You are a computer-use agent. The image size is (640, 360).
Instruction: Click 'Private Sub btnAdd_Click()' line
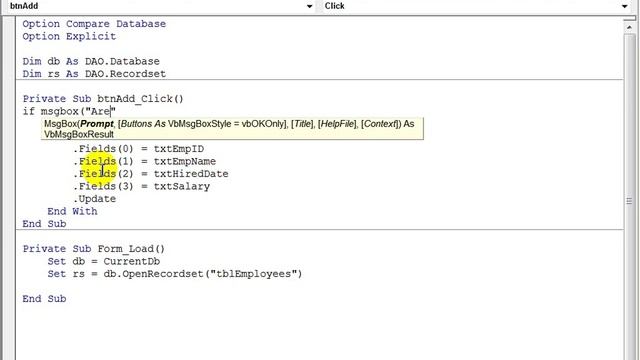[103, 99]
